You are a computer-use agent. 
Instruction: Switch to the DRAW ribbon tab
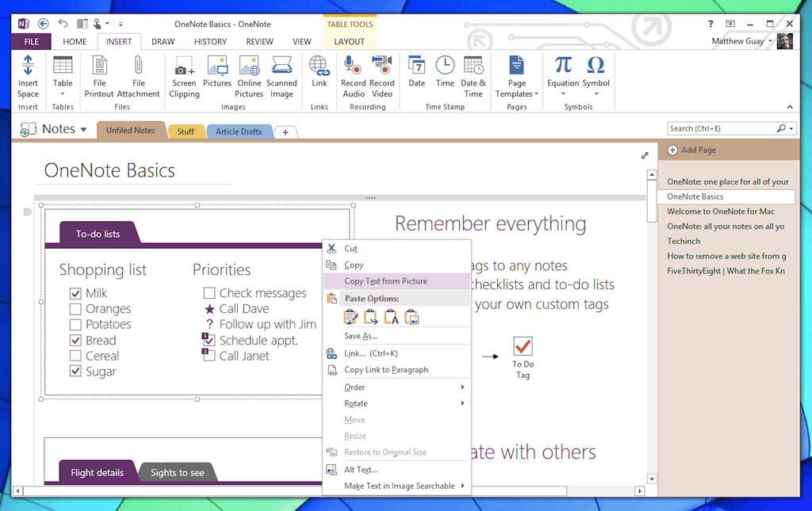pyautogui.click(x=163, y=41)
